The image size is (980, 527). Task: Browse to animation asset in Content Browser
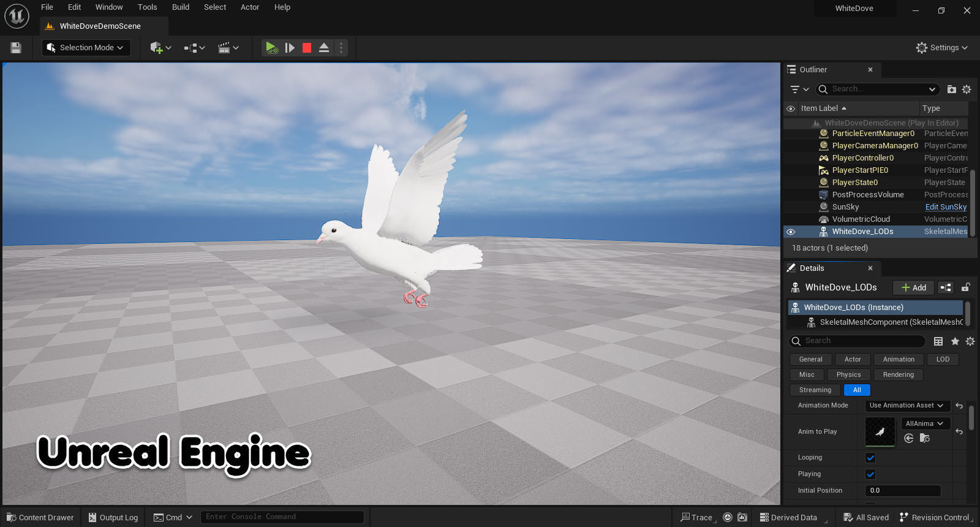(x=925, y=438)
